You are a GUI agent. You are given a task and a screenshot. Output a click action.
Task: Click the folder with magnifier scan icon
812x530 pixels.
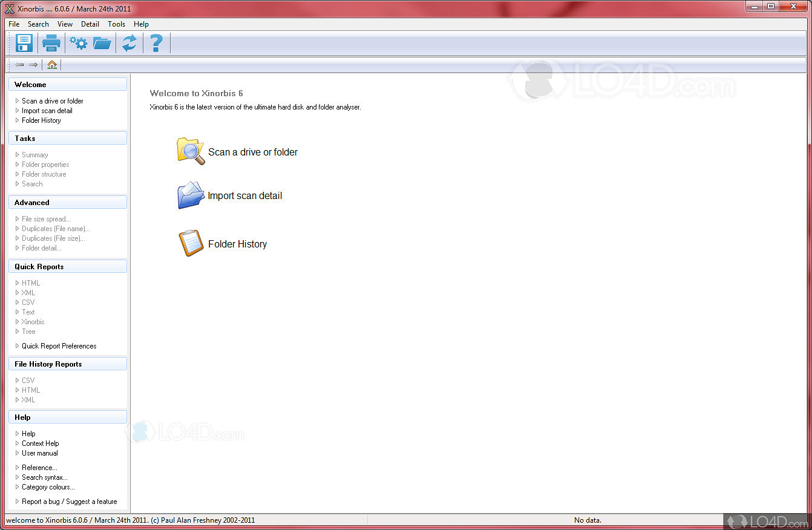tap(191, 151)
